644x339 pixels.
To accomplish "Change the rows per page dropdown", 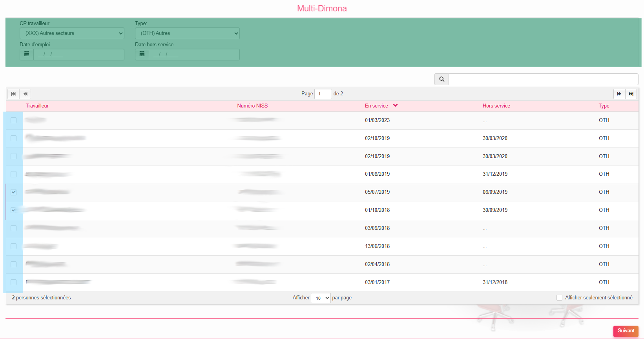I will pyautogui.click(x=321, y=298).
